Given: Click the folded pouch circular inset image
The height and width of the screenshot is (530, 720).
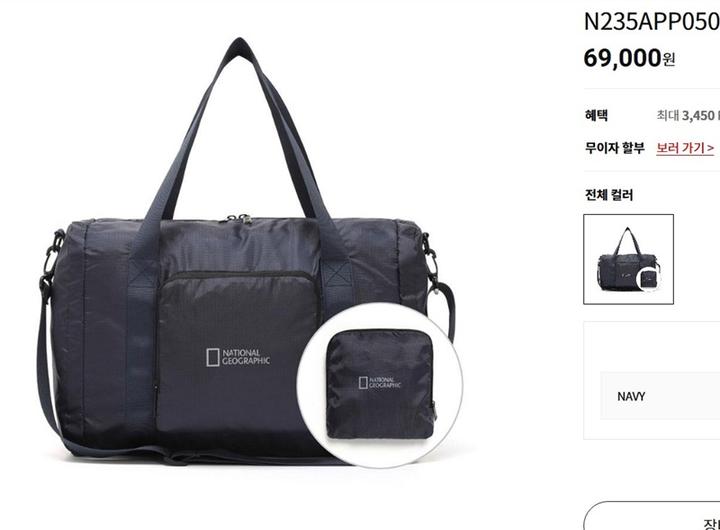Looking at the screenshot, I should coord(380,385).
